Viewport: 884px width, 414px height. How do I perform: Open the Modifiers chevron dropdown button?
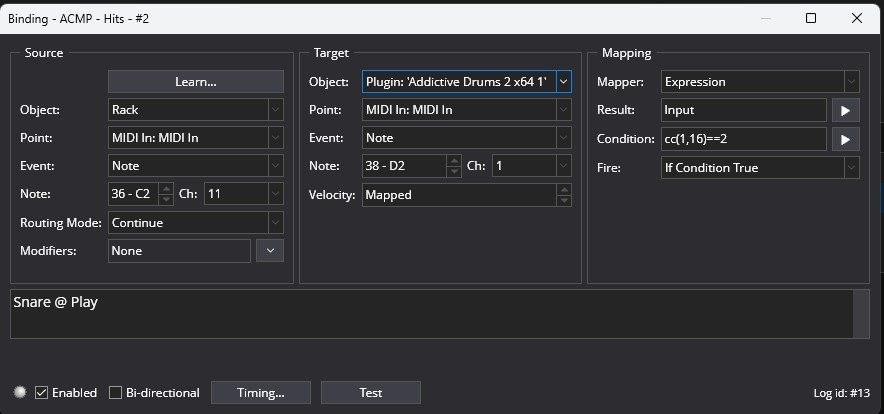270,251
